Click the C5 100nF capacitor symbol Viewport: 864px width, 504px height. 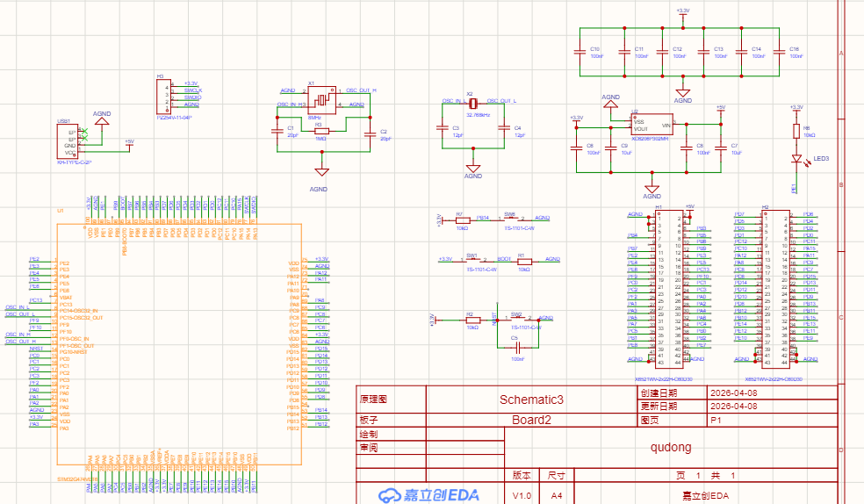(516, 348)
